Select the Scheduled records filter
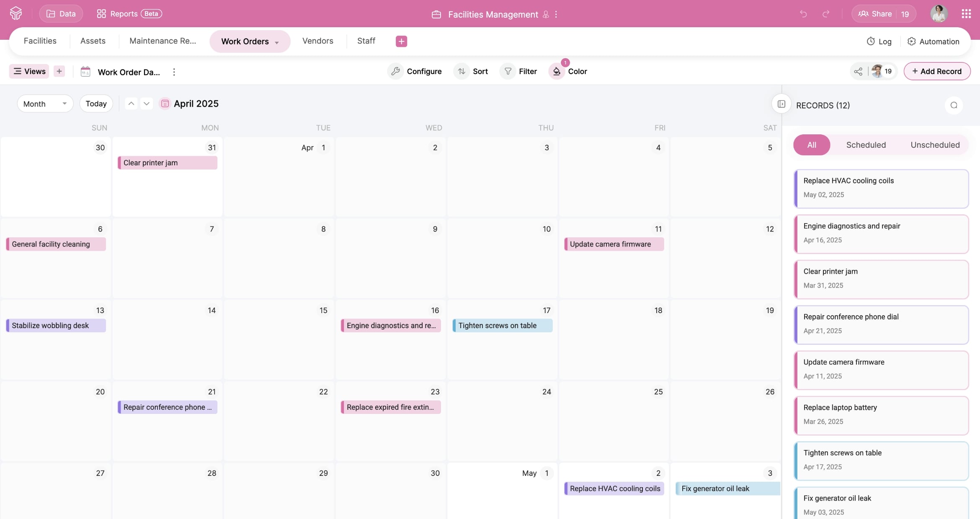980x519 pixels. (x=866, y=145)
